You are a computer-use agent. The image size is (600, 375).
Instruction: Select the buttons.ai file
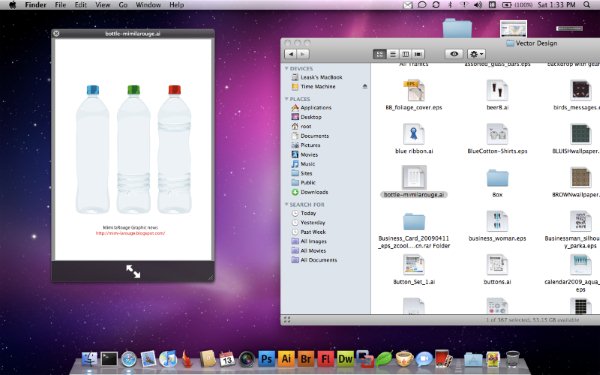tap(497, 269)
